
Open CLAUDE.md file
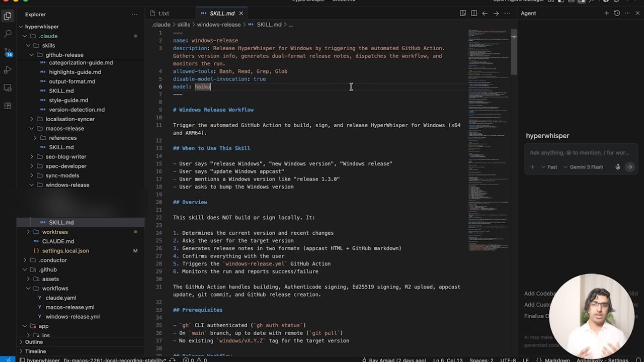[x=58, y=241]
